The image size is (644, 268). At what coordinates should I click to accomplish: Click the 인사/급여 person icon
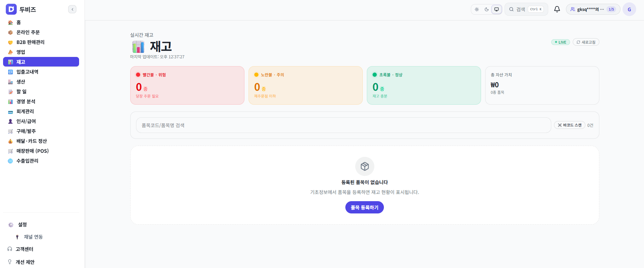(x=11, y=121)
